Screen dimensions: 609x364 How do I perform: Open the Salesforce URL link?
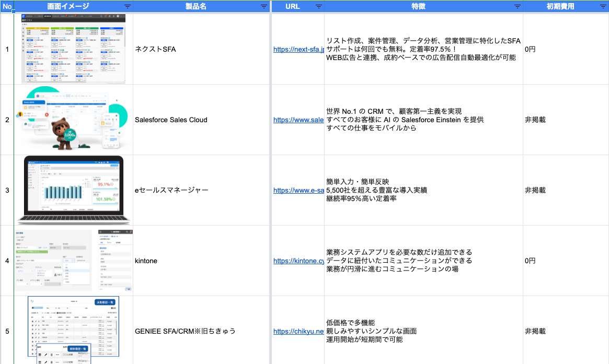point(298,120)
